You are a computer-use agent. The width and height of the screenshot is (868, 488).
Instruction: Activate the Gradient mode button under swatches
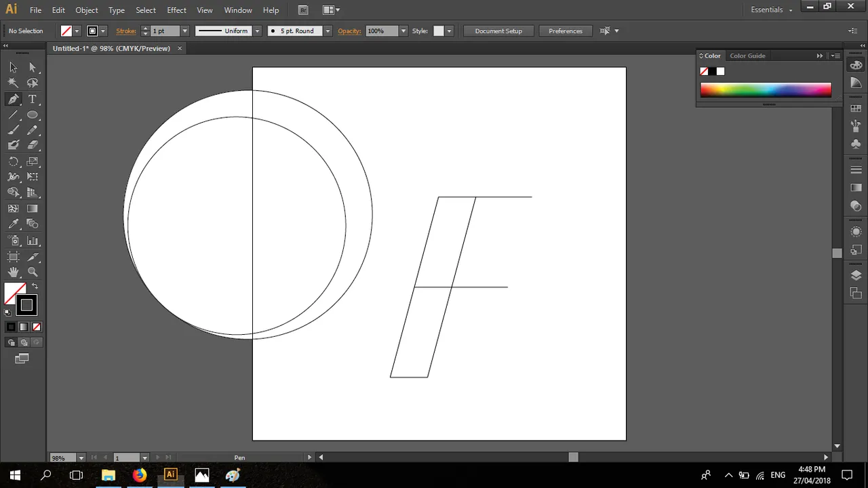24,327
